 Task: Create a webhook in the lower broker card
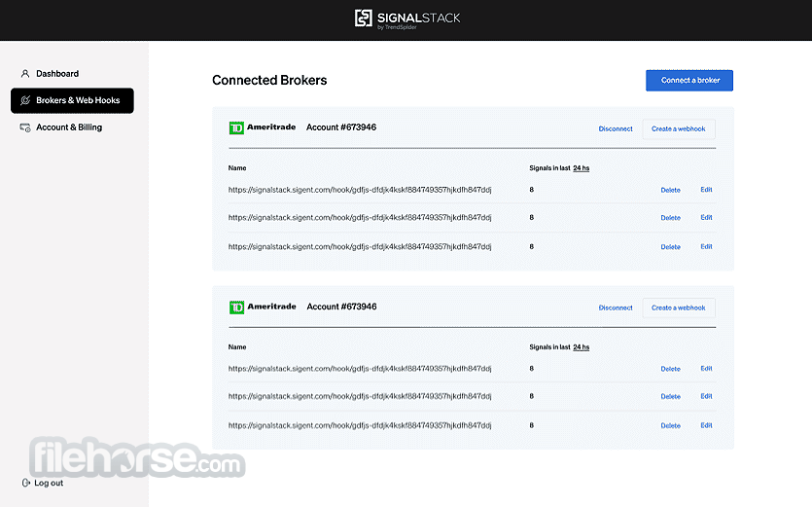click(x=679, y=308)
